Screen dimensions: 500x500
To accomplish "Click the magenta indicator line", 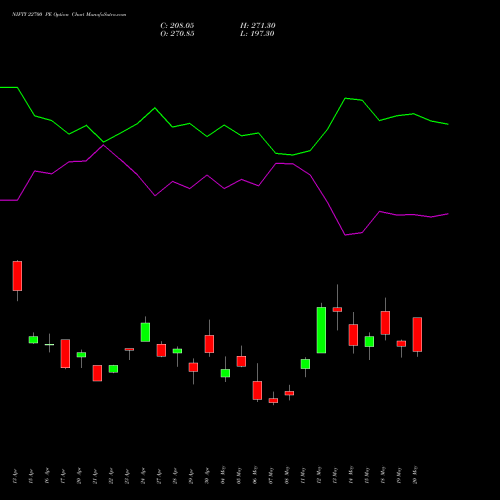I will [x=224, y=190].
